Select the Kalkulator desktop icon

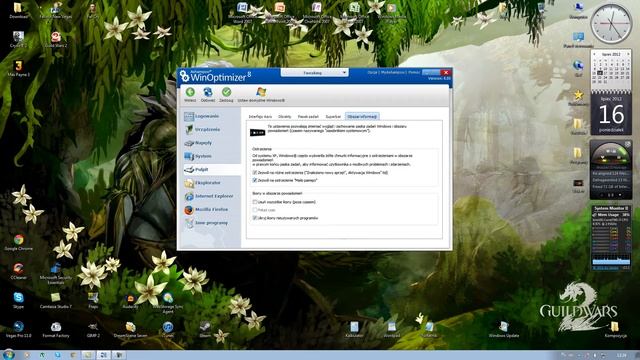click(x=354, y=329)
